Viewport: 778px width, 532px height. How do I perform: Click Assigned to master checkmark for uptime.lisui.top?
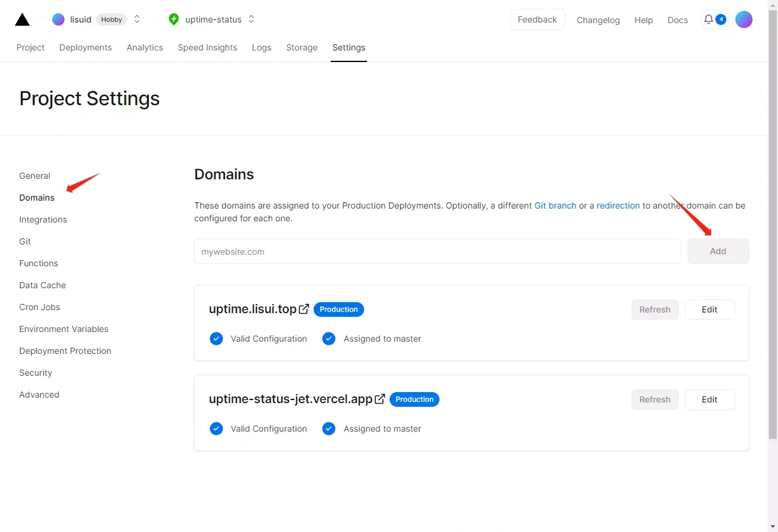click(x=329, y=339)
